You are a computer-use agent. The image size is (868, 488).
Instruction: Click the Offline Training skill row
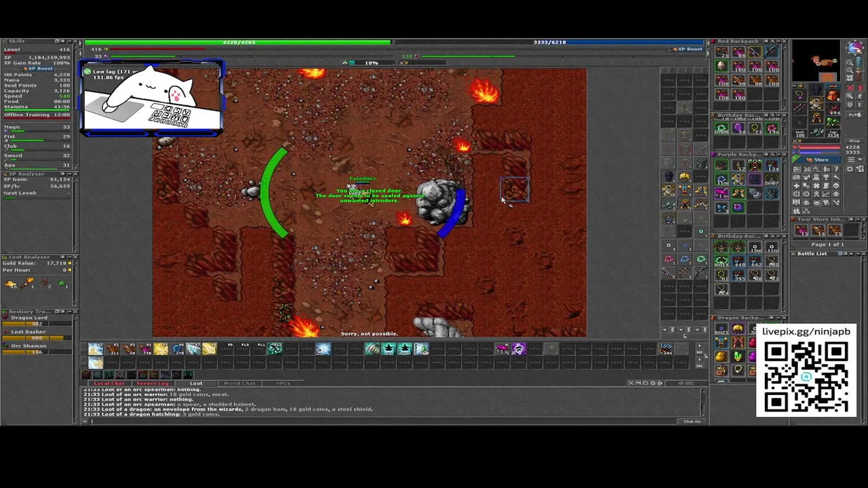coord(37,115)
